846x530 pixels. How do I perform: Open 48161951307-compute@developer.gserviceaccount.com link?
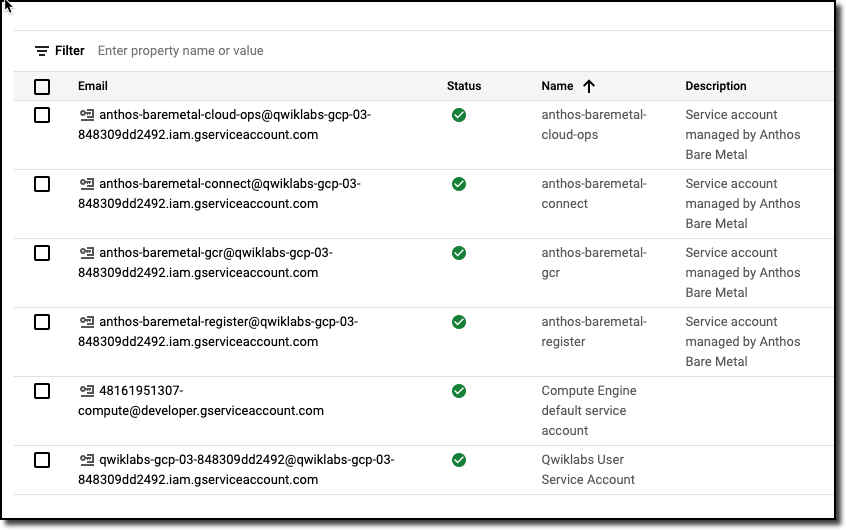[x=201, y=401]
